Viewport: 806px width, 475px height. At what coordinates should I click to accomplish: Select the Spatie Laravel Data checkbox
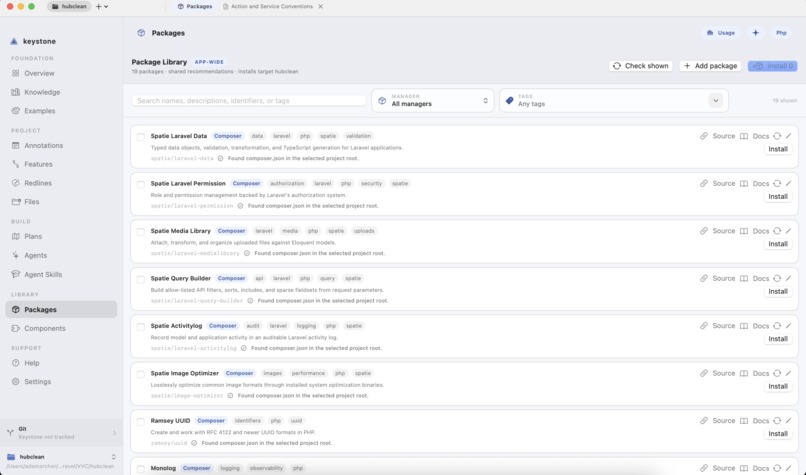(x=140, y=137)
